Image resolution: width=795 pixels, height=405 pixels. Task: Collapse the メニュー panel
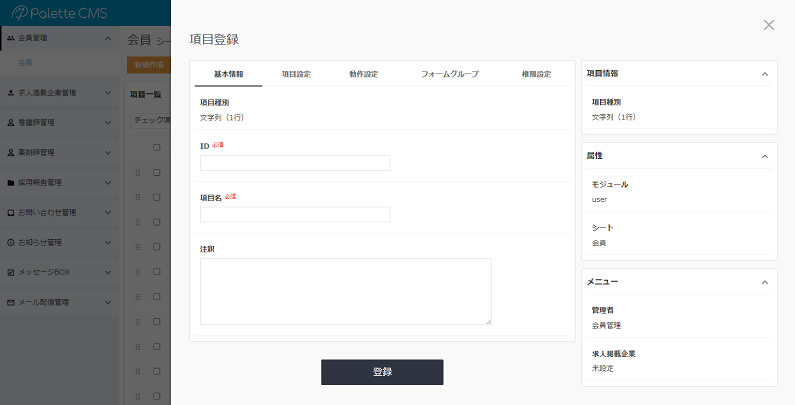pos(764,283)
